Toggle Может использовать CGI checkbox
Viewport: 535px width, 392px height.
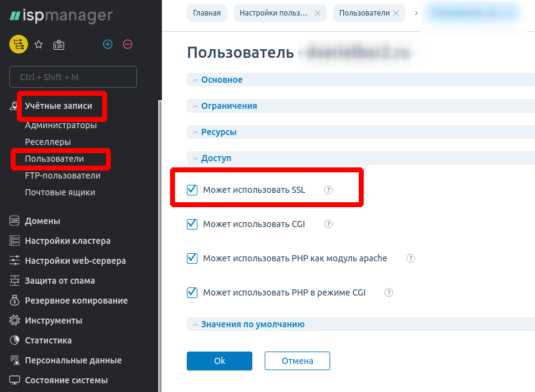pos(192,224)
